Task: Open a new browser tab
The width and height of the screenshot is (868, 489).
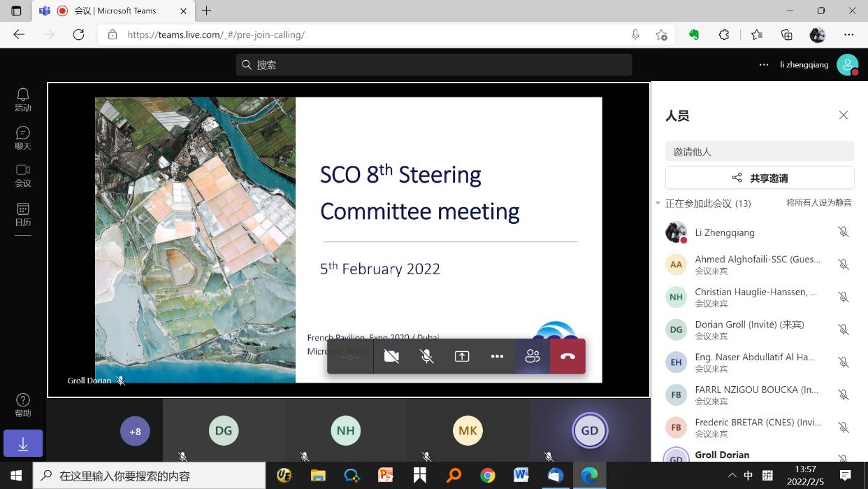Action: 207,10
